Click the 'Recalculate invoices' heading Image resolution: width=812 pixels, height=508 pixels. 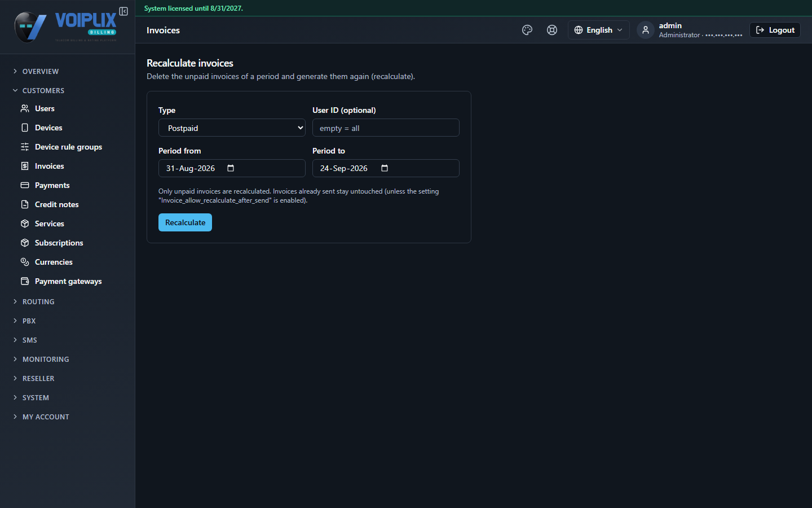(x=190, y=63)
